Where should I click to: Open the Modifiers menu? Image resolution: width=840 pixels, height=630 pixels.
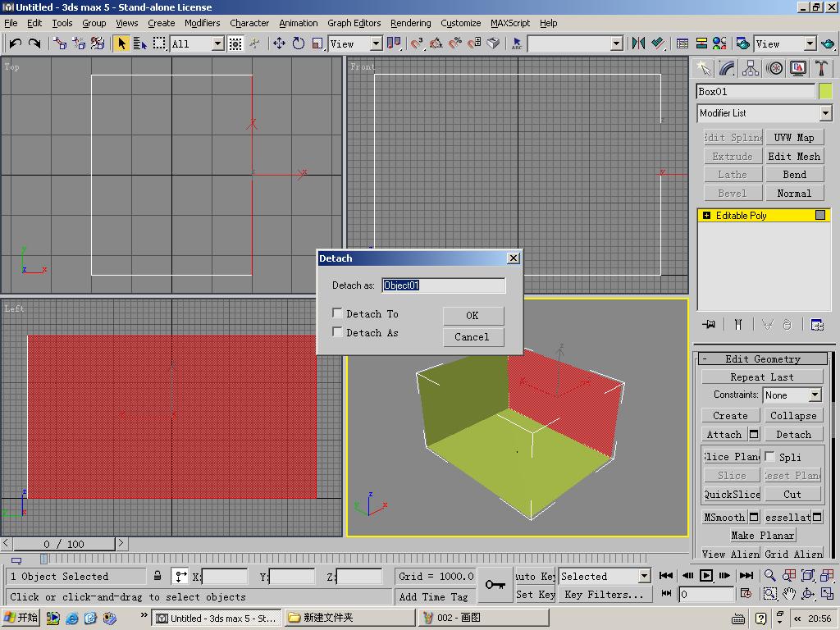(202, 23)
